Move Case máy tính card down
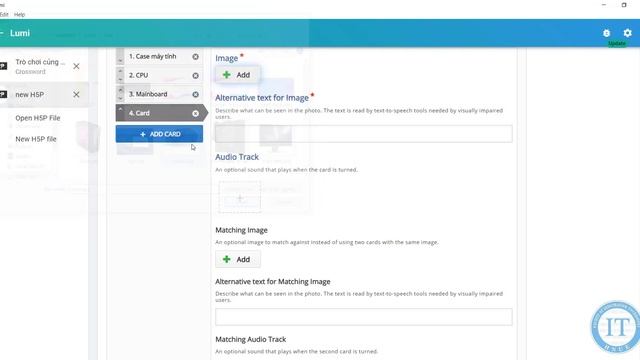Viewport: 640px width, 360px height. [x=120, y=60]
